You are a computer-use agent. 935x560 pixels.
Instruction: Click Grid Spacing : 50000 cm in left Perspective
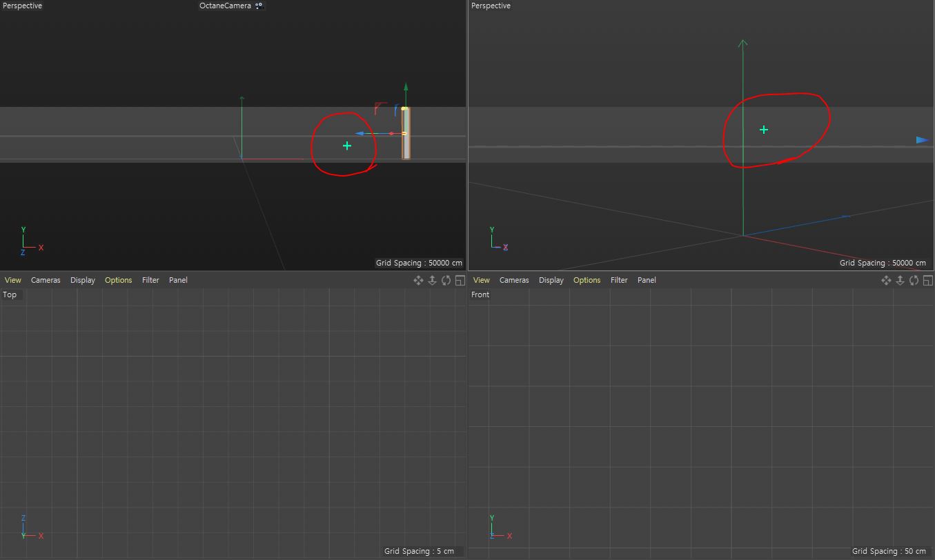(x=419, y=263)
